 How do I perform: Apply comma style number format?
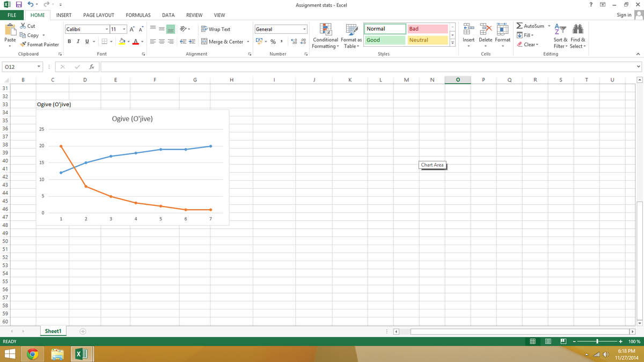(x=281, y=41)
